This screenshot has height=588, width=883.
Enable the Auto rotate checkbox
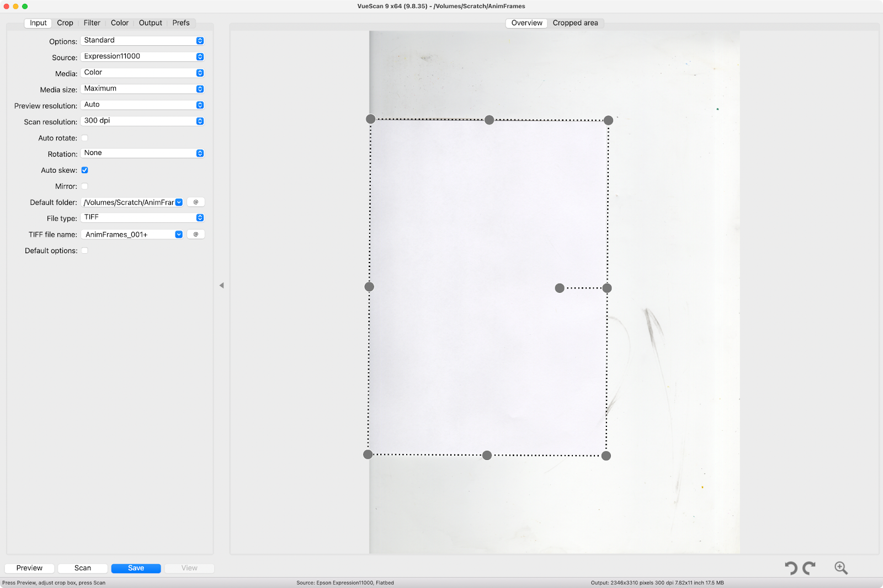84,138
